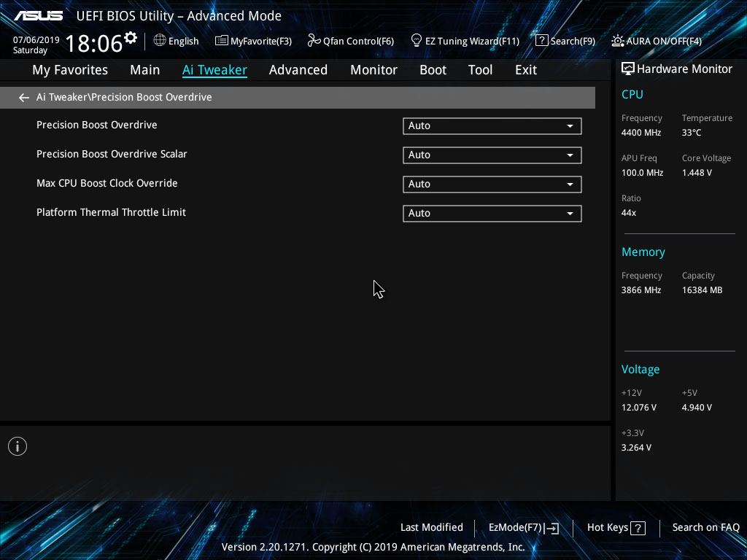747x560 pixels.
Task: Click the Hot Keys question mark box
Action: click(x=638, y=528)
